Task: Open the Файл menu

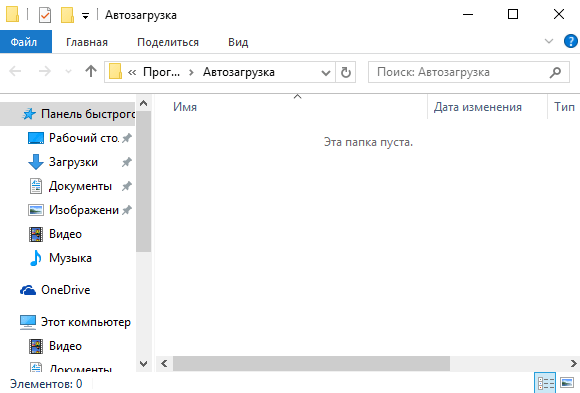Action: tap(26, 42)
